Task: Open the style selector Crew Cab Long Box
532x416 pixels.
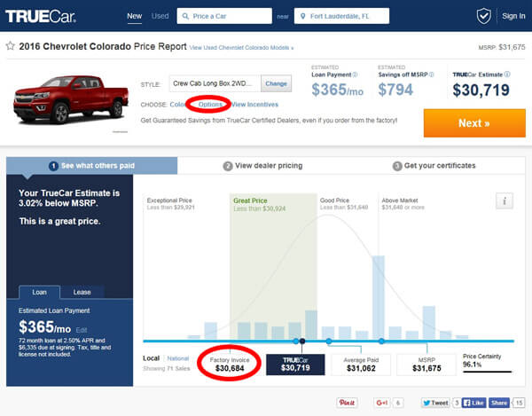Action: (215, 83)
